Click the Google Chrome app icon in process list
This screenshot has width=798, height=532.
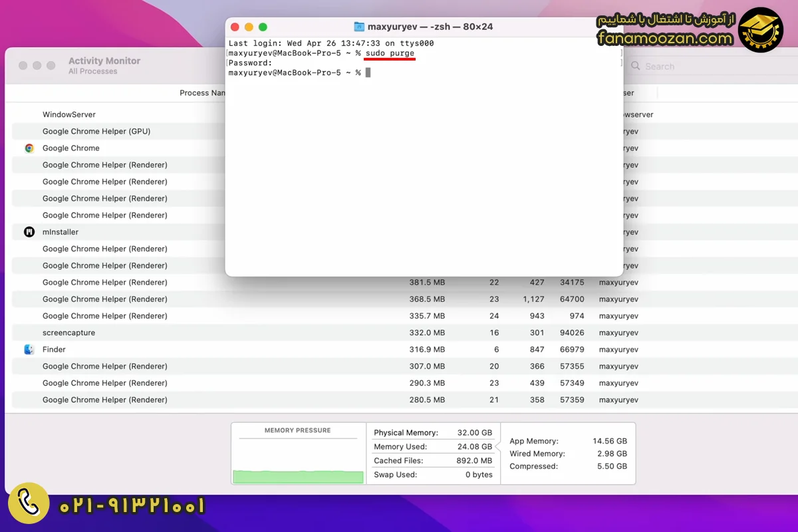point(29,148)
